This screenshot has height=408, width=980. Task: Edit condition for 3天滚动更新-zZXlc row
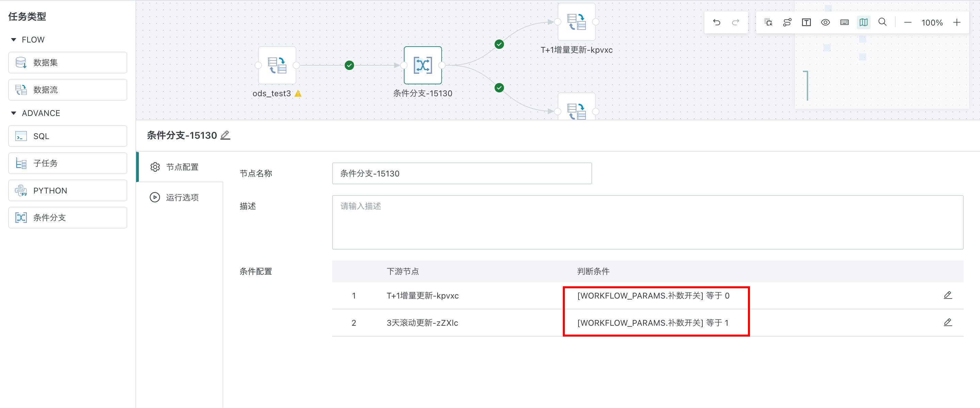click(948, 322)
